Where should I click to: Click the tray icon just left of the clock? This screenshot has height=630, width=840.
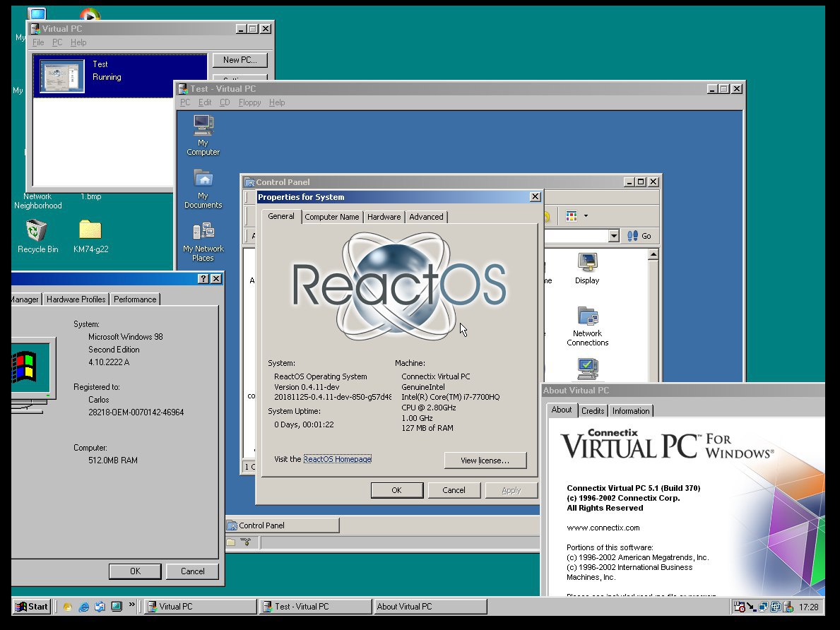tap(788, 607)
